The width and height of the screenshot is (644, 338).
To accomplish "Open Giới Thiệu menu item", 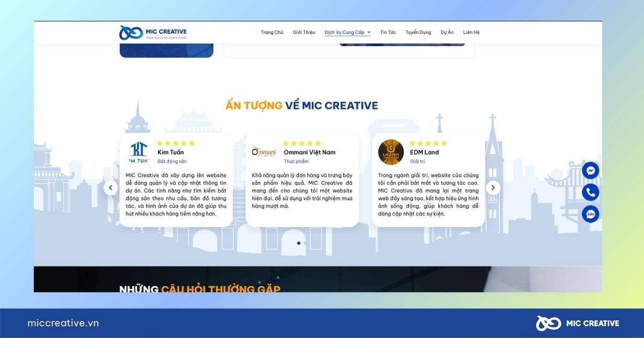I will (x=304, y=32).
